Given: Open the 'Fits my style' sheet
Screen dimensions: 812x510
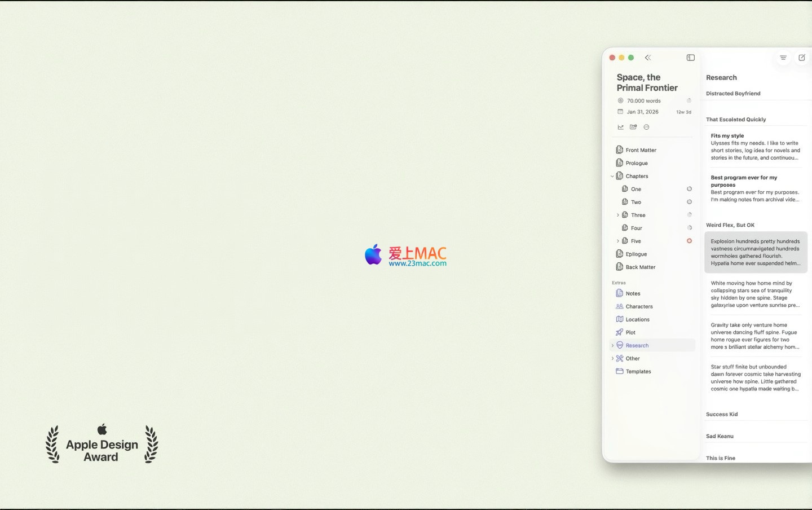Looking at the screenshot, I should pos(755,147).
